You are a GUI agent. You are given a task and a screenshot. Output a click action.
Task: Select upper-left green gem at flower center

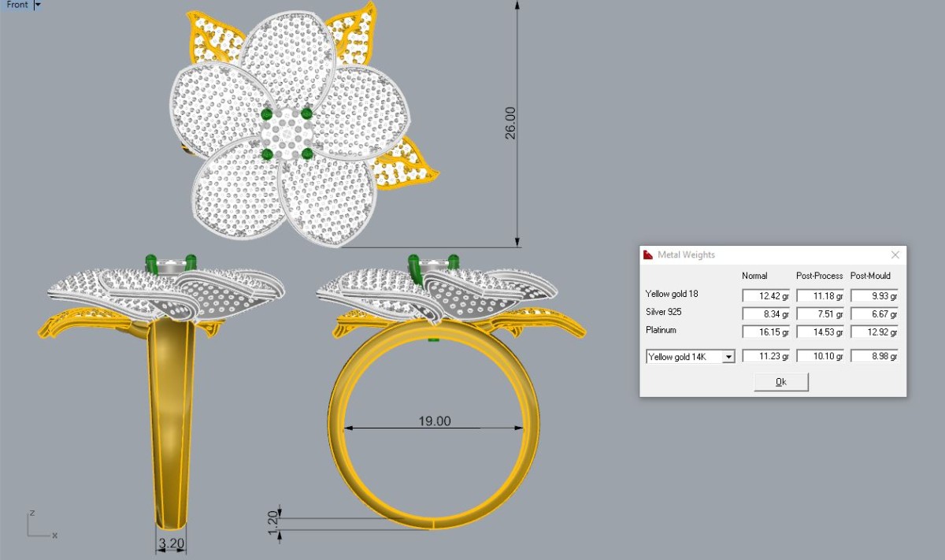tap(269, 115)
